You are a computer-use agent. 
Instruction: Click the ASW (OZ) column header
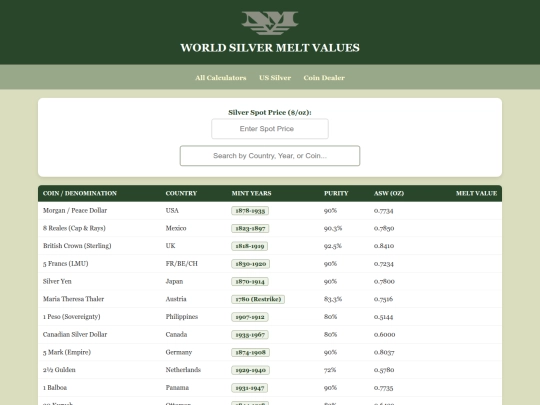[389, 193]
